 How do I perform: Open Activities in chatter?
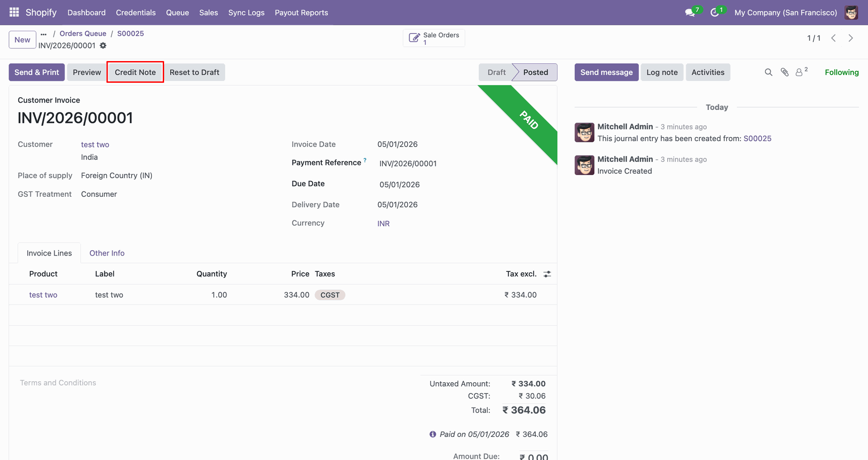708,72
